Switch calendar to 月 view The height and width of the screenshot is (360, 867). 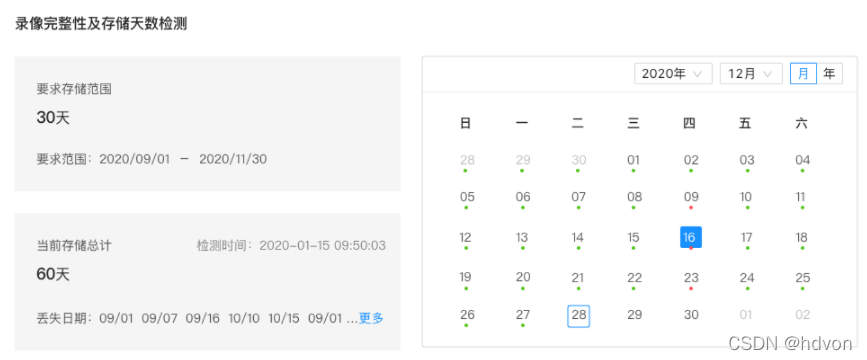(x=803, y=74)
